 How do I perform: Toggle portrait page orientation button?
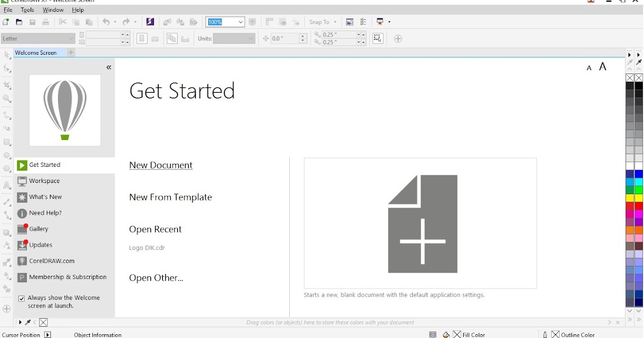click(x=142, y=39)
